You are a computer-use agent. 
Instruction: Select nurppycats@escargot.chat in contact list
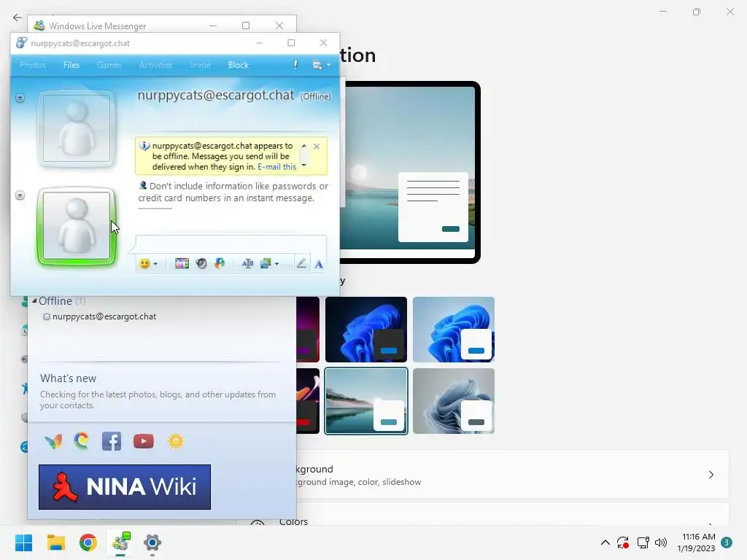tap(104, 316)
